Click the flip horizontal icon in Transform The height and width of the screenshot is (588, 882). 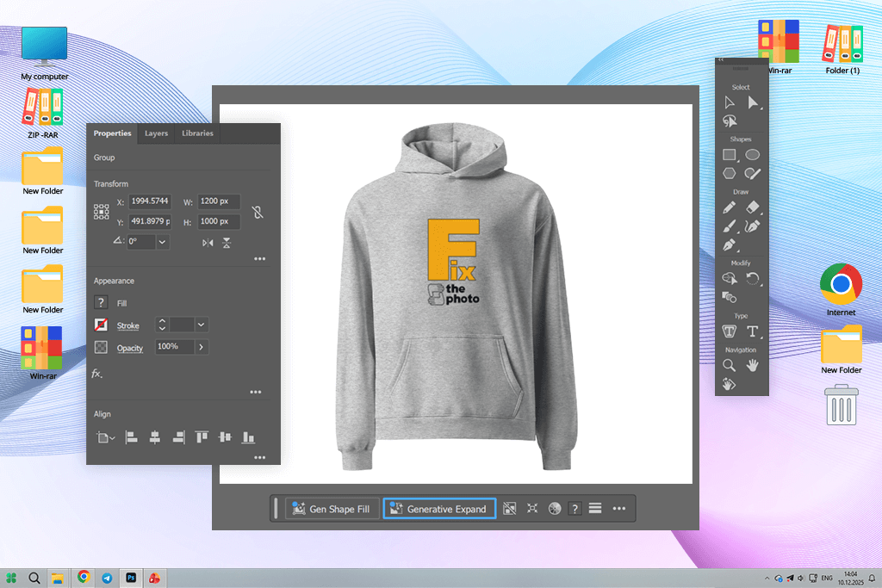click(x=208, y=243)
